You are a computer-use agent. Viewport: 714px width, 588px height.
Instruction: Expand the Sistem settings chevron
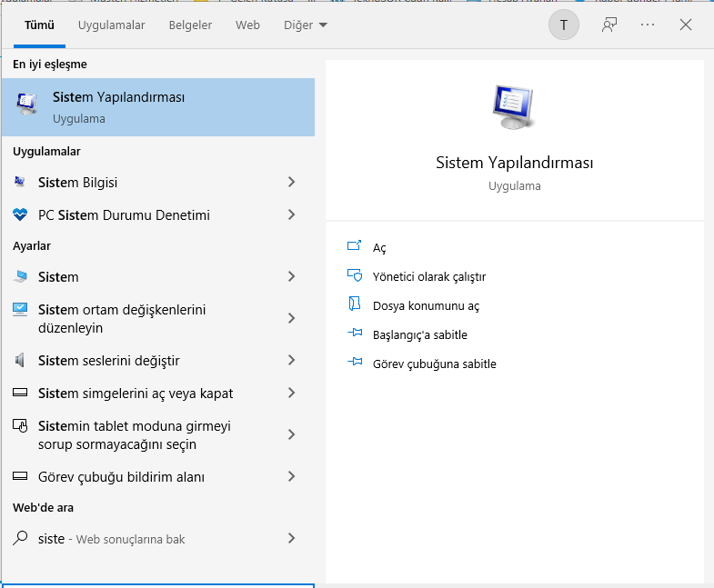(x=291, y=276)
